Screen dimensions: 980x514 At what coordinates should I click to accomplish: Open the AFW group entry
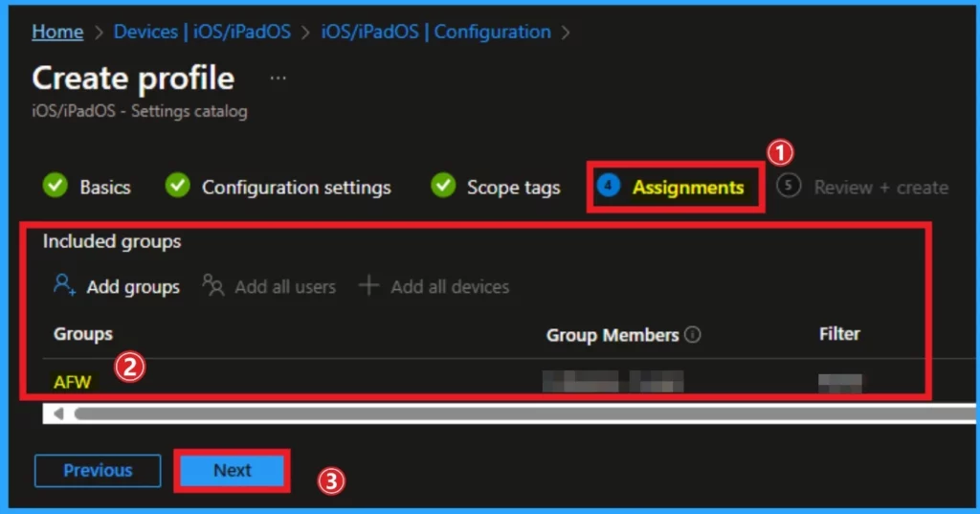click(x=73, y=382)
